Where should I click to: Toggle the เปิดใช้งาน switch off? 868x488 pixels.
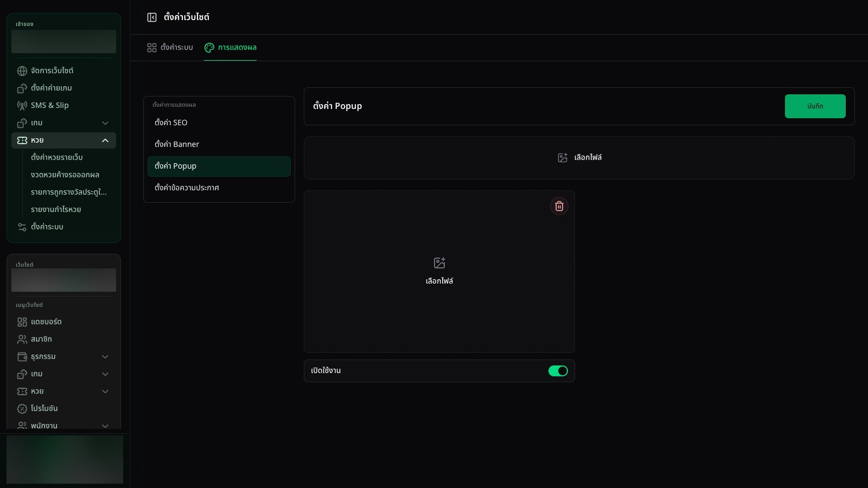[x=558, y=371]
